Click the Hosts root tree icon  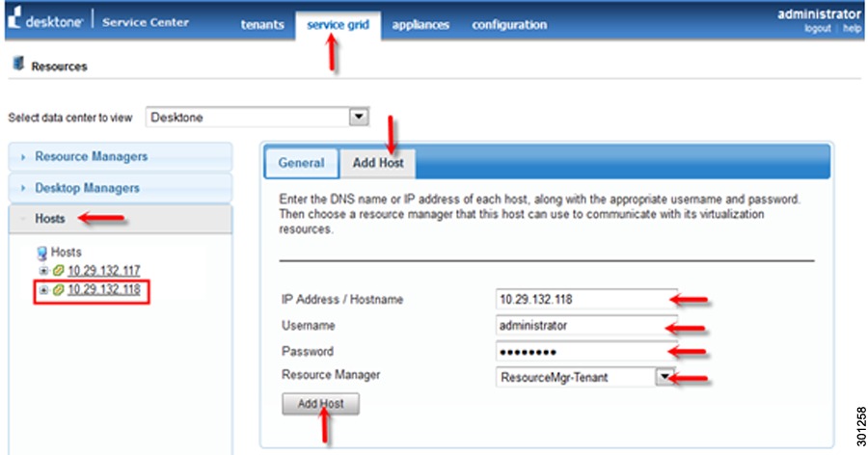[42, 254]
